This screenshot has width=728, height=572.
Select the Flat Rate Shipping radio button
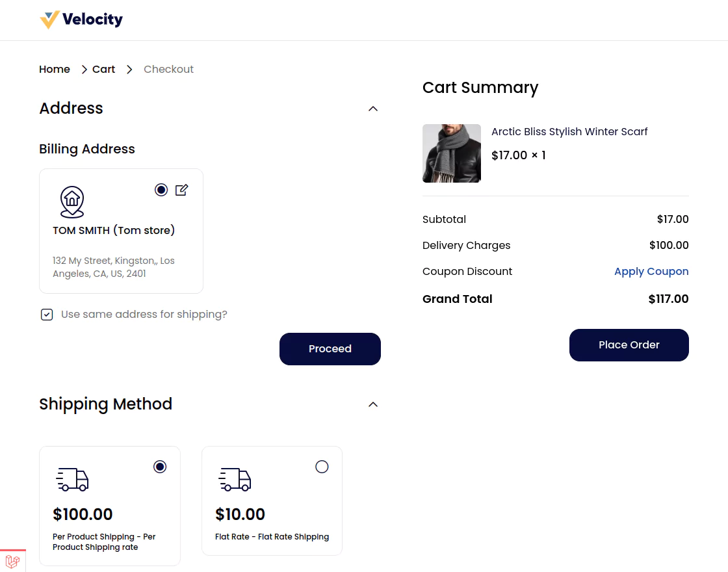pos(322,467)
